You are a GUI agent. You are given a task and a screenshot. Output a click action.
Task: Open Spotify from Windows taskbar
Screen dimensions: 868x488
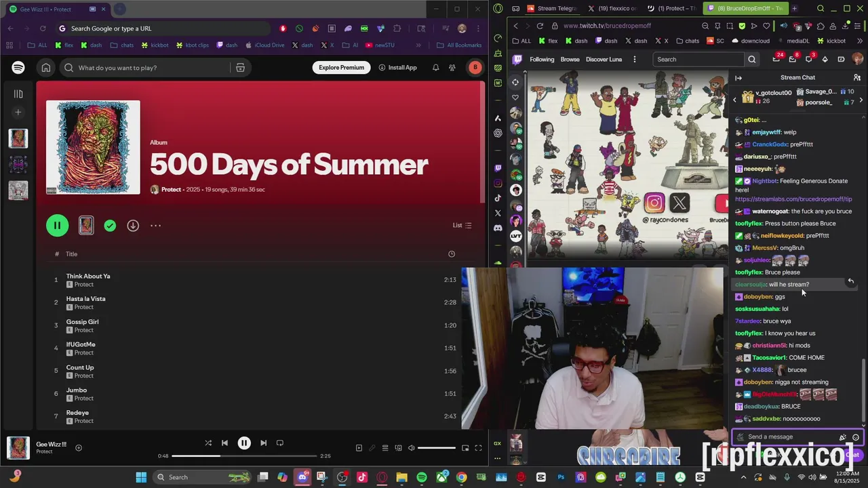pyautogui.click(x=422, y=477)
